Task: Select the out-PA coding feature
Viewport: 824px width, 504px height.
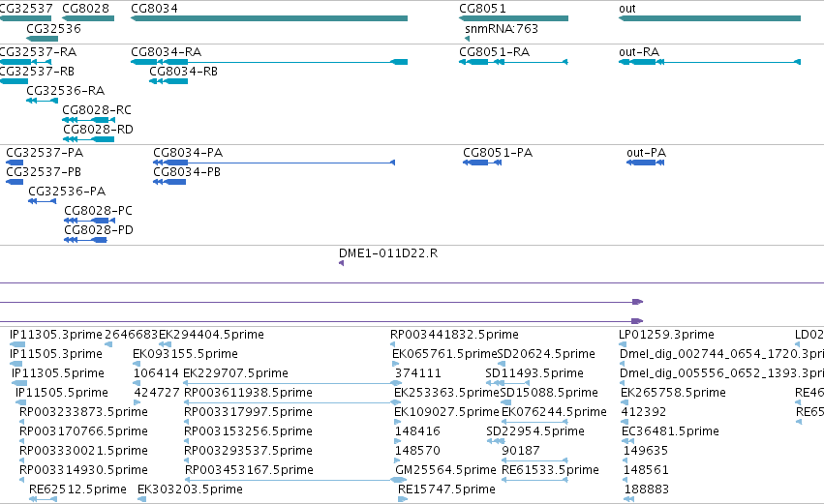Action: tap(645, 163)
